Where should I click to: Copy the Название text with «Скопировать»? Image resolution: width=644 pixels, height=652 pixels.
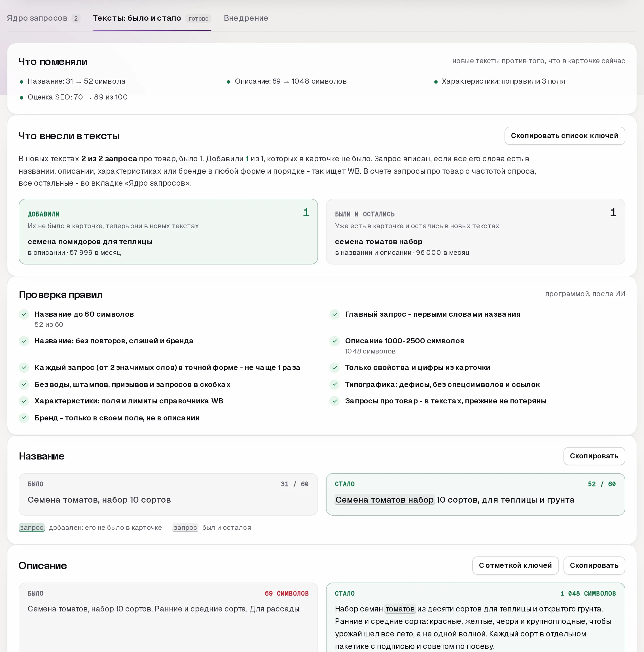point(594,456)
